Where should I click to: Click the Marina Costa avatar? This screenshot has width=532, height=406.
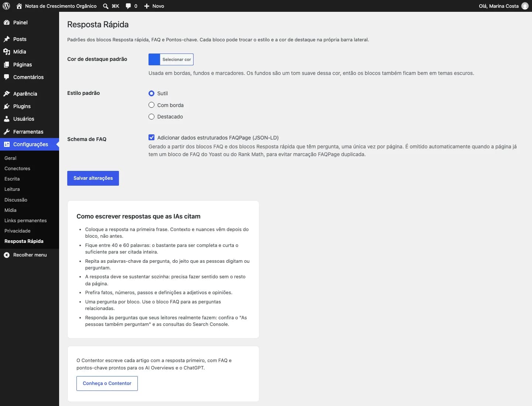click(x=525, y=6)
